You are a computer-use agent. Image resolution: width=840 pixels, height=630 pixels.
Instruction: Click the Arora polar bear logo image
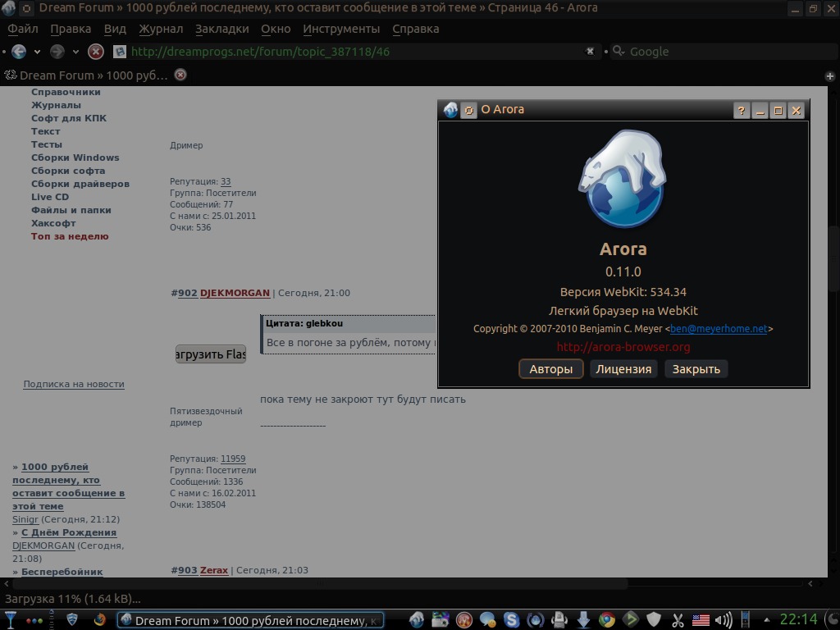click(x=623, y=179)
